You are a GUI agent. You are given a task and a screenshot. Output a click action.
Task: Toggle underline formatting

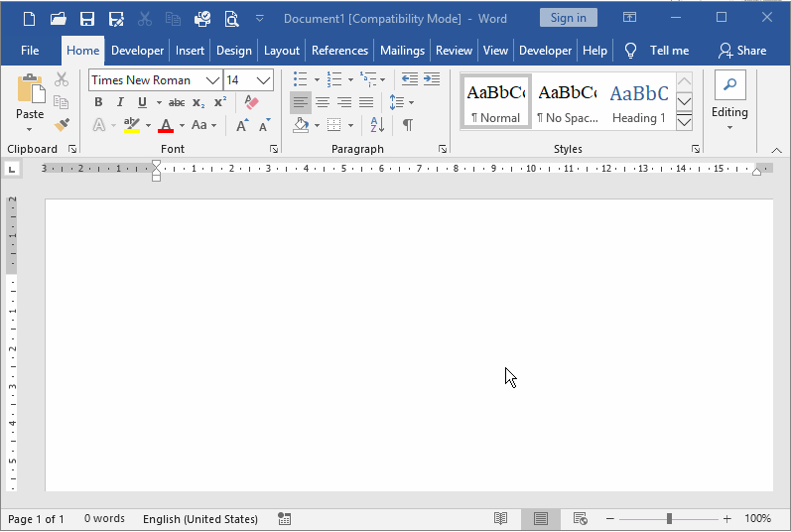point(142,102)
